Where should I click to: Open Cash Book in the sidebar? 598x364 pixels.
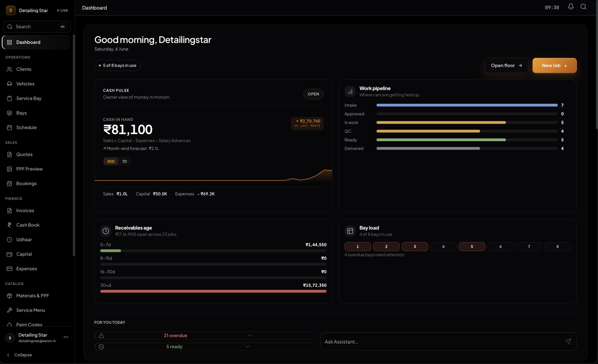point(36,225)
